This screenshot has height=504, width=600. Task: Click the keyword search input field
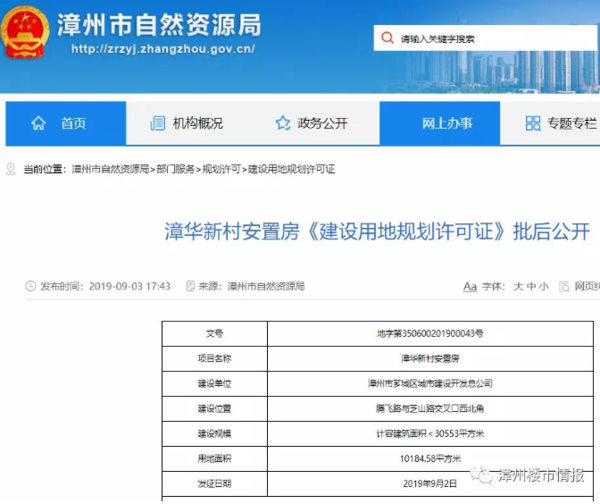click(480, 39)
